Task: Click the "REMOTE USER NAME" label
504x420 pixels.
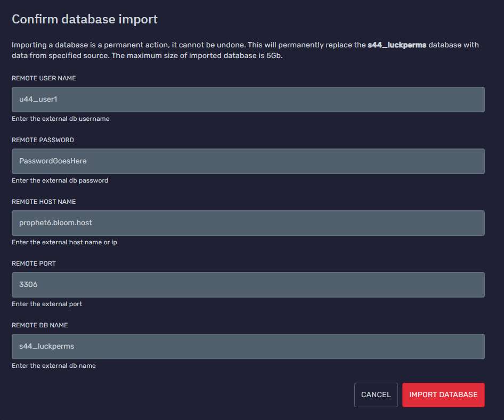Action: coord(44,78)
